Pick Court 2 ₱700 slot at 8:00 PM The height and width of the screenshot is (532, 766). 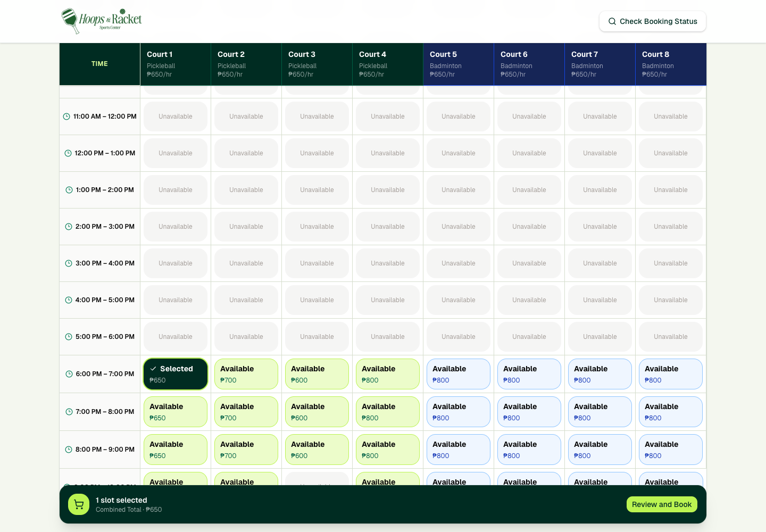(246, 450)
